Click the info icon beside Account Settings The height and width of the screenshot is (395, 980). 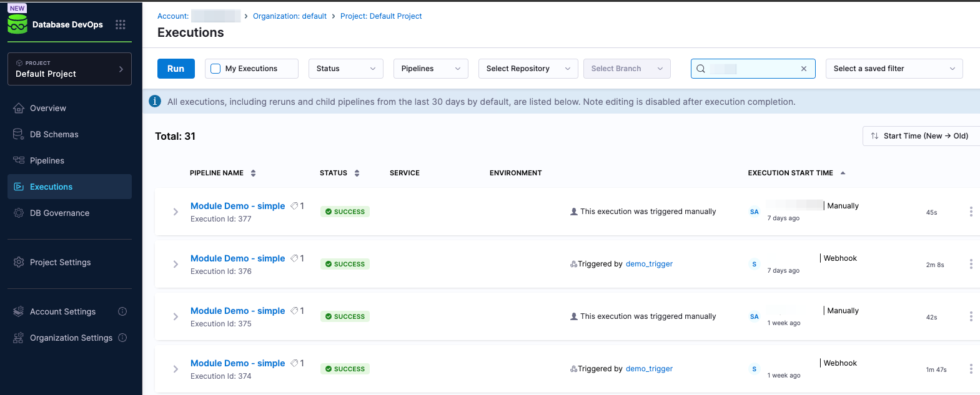point(122,311)
